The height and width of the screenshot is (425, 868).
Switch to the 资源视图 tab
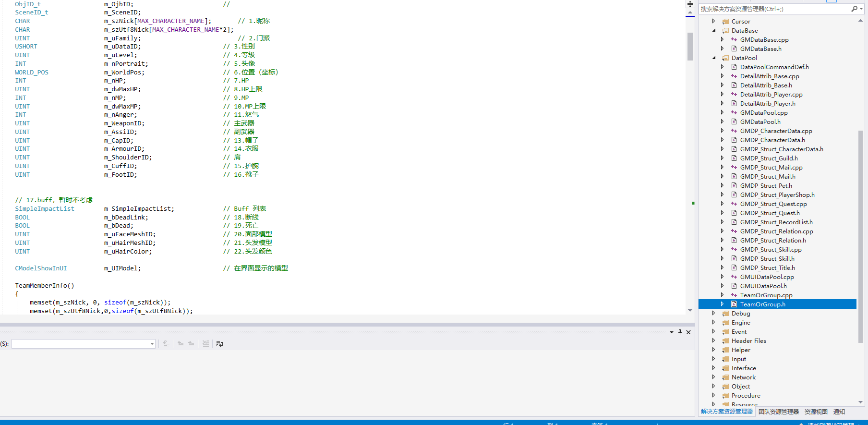coord(816,412)
